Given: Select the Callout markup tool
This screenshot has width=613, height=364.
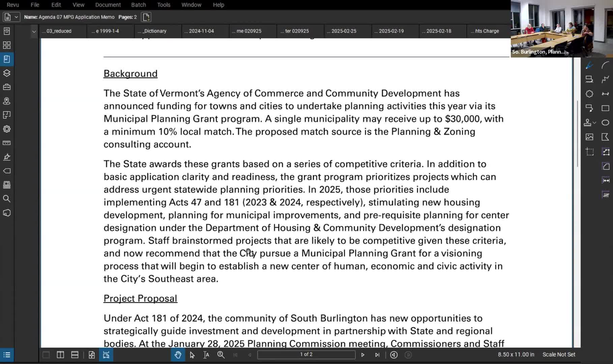Looking at the screenshot, I should click(589, 108).
